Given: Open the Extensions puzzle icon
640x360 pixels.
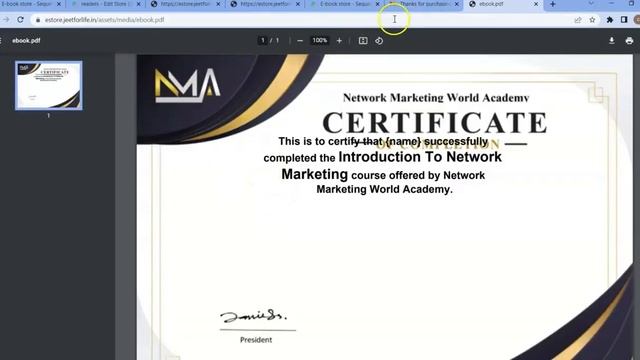Looking at the screenshot, I should point(610,20).
